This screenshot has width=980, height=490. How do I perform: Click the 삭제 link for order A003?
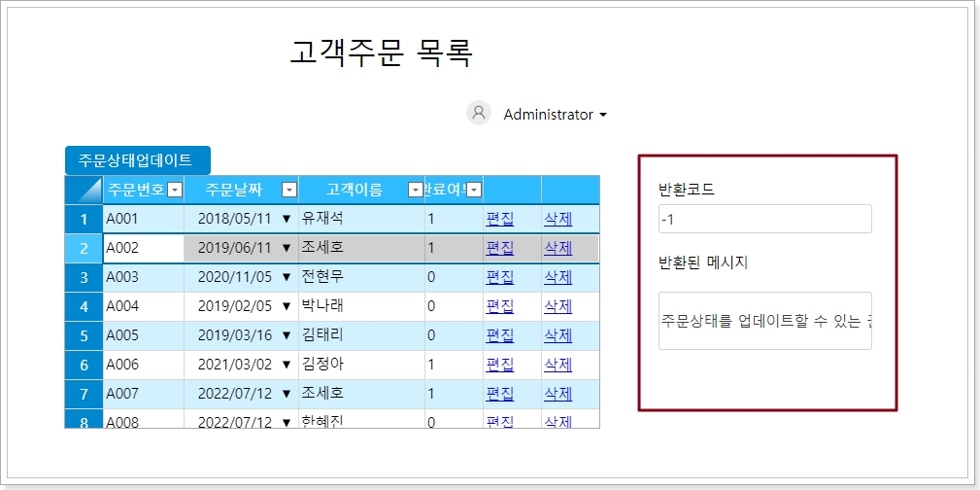click(x=558, y=277)
